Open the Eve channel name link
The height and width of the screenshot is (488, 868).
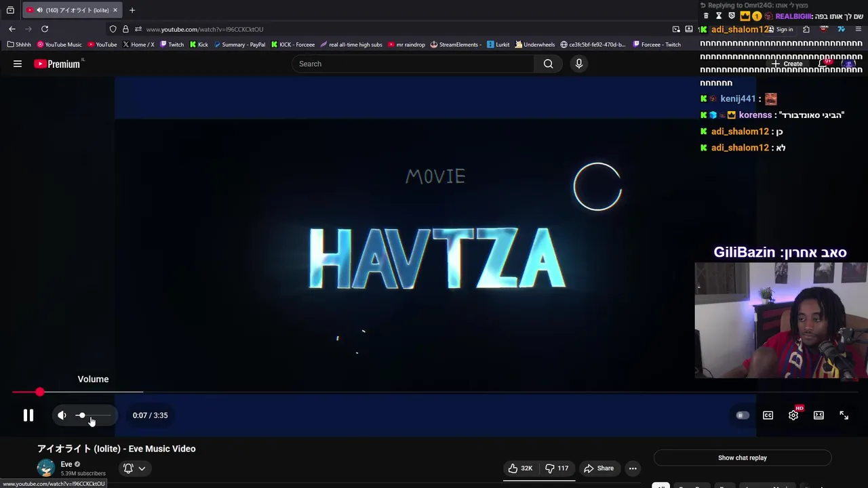[x=66, y=464]
